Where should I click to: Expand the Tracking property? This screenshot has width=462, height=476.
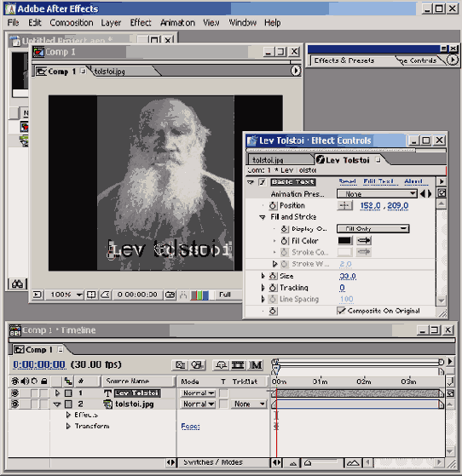pos(263,288)
